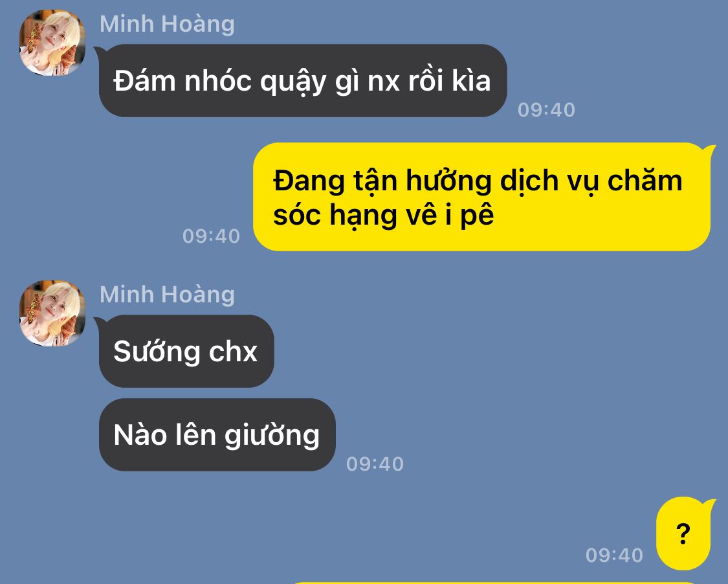728x584 pixels.
Task: Tap the 09:40 timestamp beside 'Đám nhóc' message
Action: coord(546,110)
